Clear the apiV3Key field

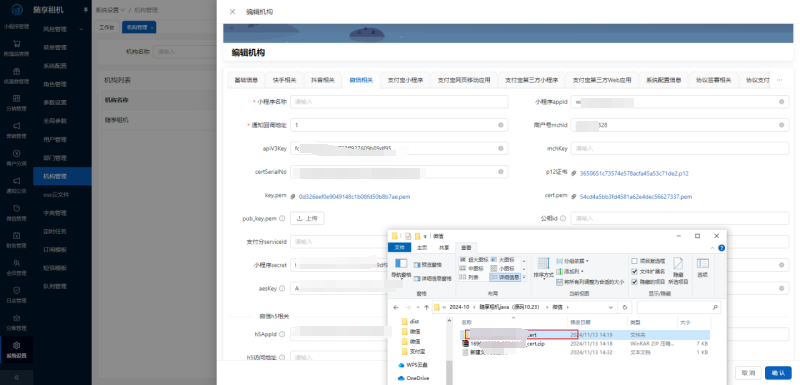[x=501, y=148]
